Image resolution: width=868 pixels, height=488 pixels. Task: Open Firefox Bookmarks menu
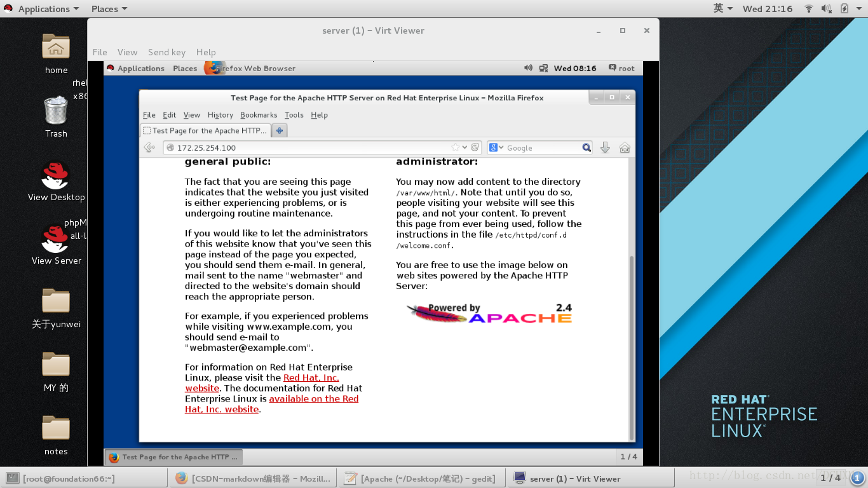coord(259,115)
